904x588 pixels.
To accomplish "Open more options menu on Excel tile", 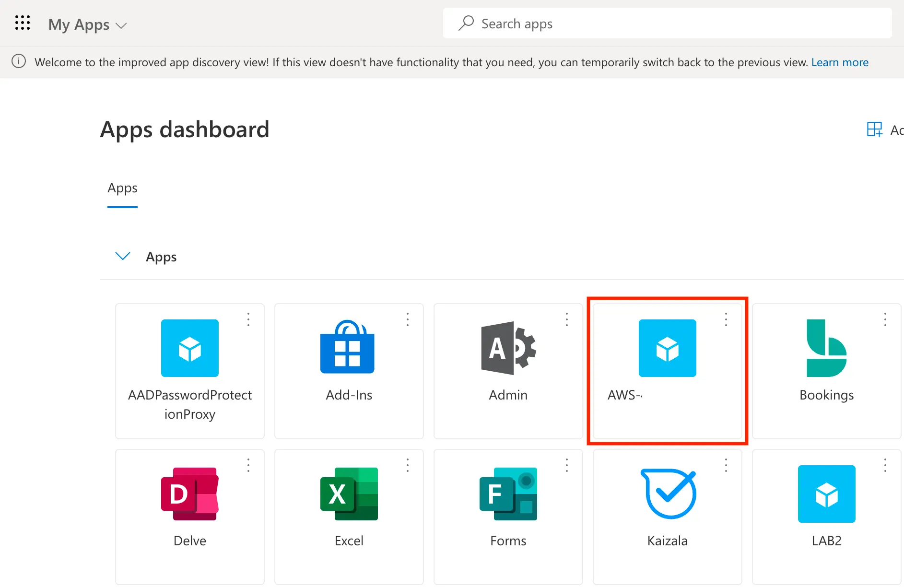I will coord(408,465).
